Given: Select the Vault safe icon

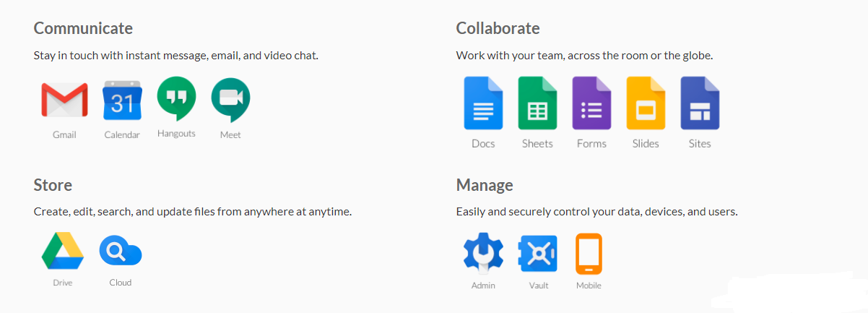Looking at the screenshot, I should coord(538,254).
